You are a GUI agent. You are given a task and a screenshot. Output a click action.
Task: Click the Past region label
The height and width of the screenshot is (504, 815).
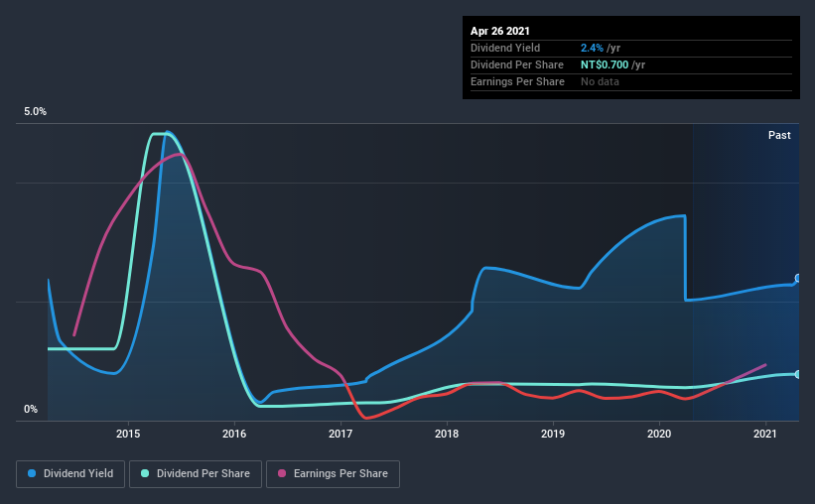(779, 135)
